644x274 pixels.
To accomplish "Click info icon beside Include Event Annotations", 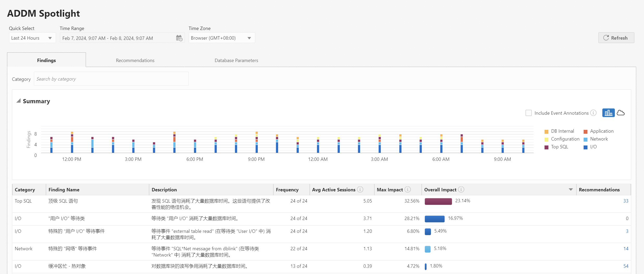I will (x=593, y=113).
